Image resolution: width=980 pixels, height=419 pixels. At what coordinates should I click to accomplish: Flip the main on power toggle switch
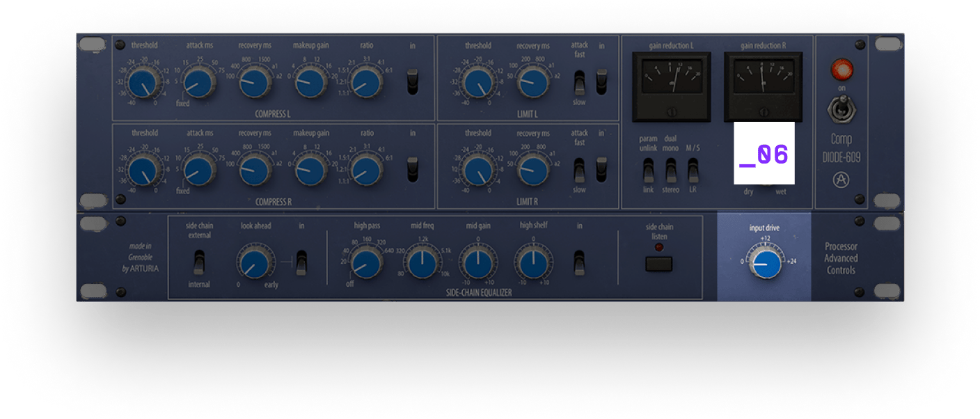tap(841, 111)
